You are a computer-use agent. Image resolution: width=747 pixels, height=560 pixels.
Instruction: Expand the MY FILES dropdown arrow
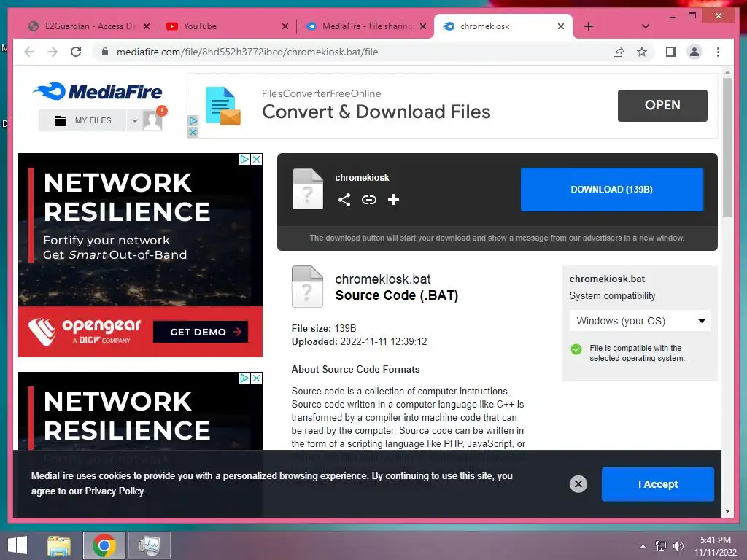(x=134, y=120)
